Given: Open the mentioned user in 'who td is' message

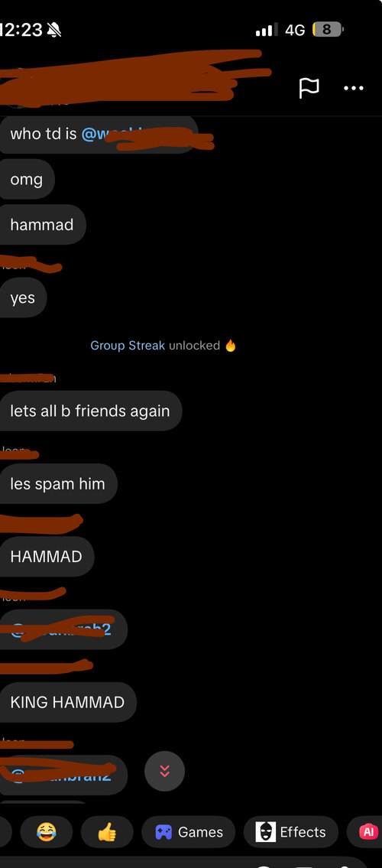Looking at the screenshot, I should pyautogui.click(x=147, y=133).
